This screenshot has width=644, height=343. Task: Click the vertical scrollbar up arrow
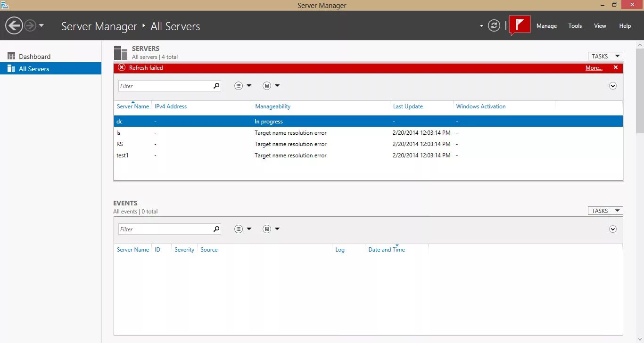640,44
